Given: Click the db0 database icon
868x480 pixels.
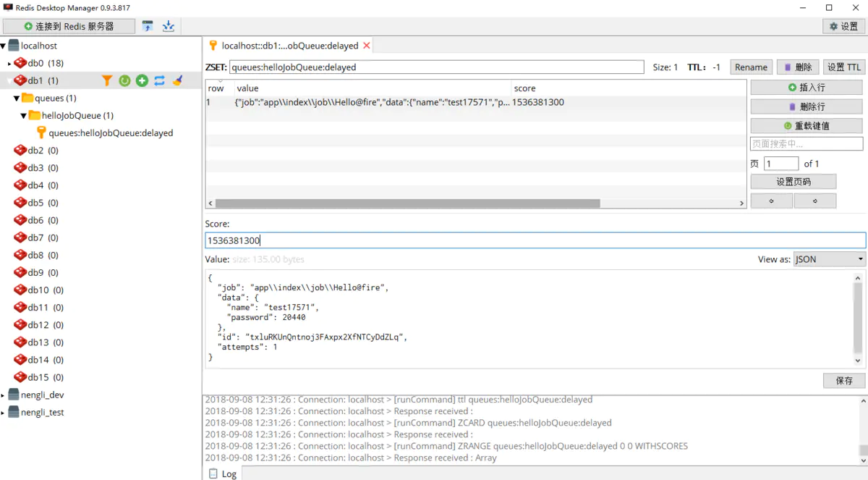Looking at the screenshot, I should (x=20, y=63).
